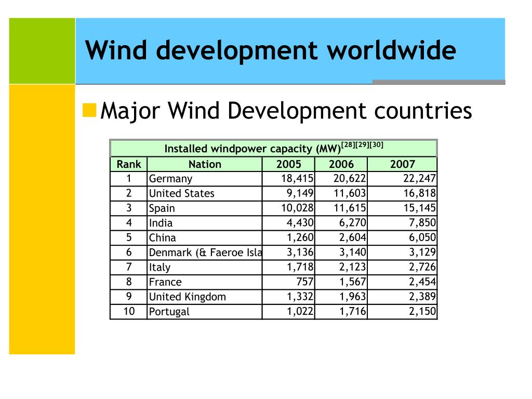This screenshot has width=532, height=399.
Task: Open the [28] reference superscript
Action: (x=348, y=145)
